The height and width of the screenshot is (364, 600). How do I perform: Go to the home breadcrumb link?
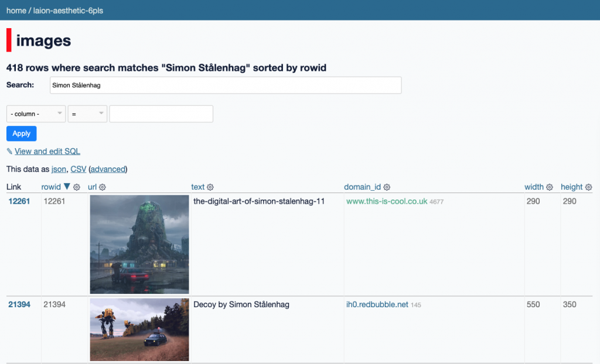coord(16,11)
